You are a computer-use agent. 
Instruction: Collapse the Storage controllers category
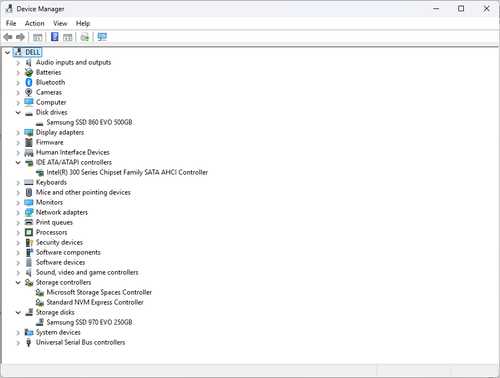[18, 283]
